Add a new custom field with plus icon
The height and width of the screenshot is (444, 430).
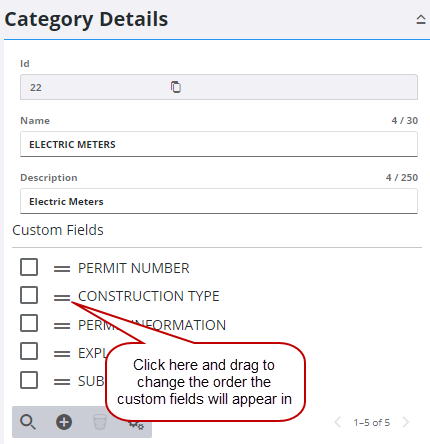pyautogui.click(x=64, y=422)
